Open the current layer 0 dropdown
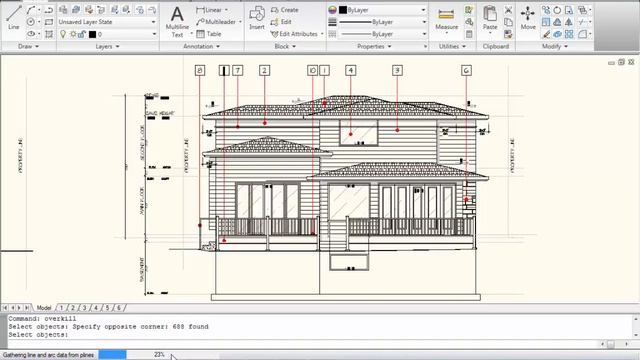The height and width of the screenshot is (360, 640). click(x=107, y=34)
